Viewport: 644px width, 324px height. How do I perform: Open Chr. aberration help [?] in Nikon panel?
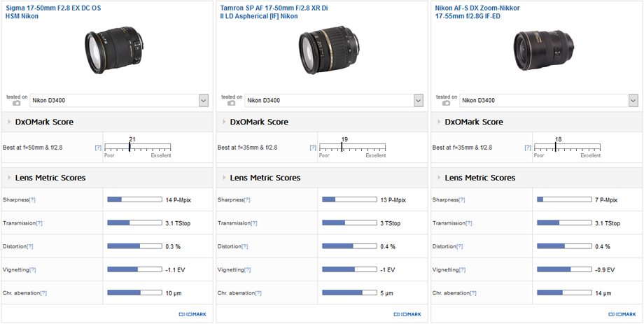474,293
